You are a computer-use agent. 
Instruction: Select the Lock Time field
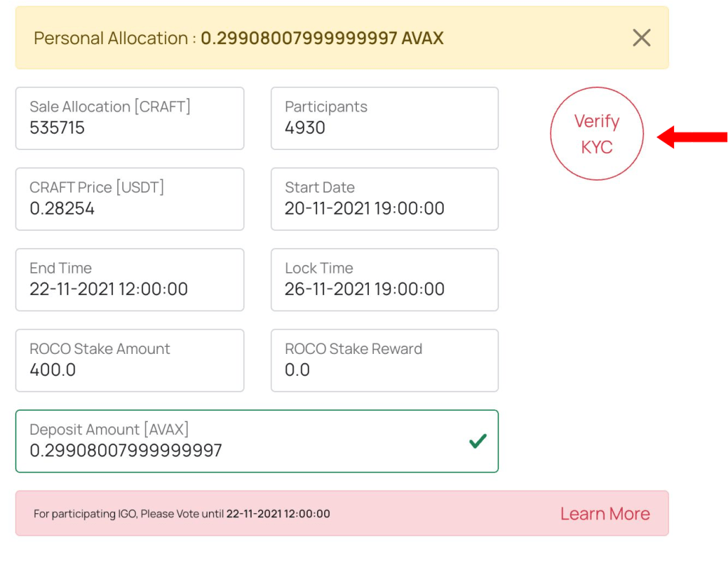[x=384, y=279]
